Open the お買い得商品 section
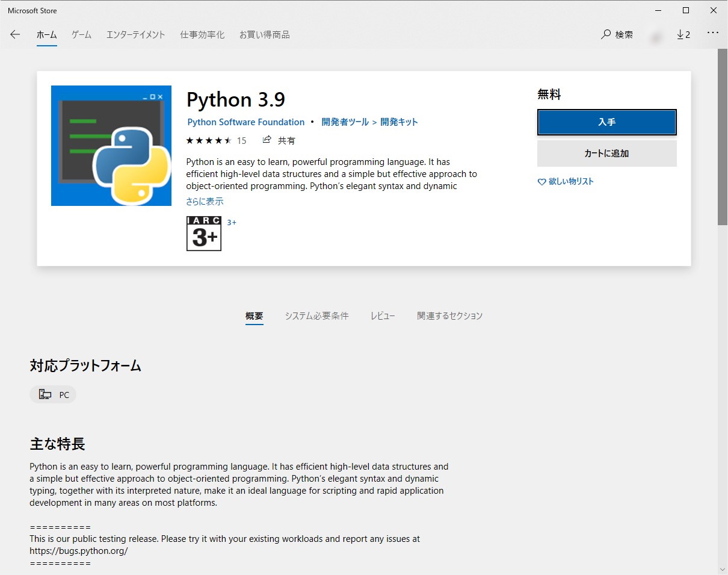 click(265, 34)
